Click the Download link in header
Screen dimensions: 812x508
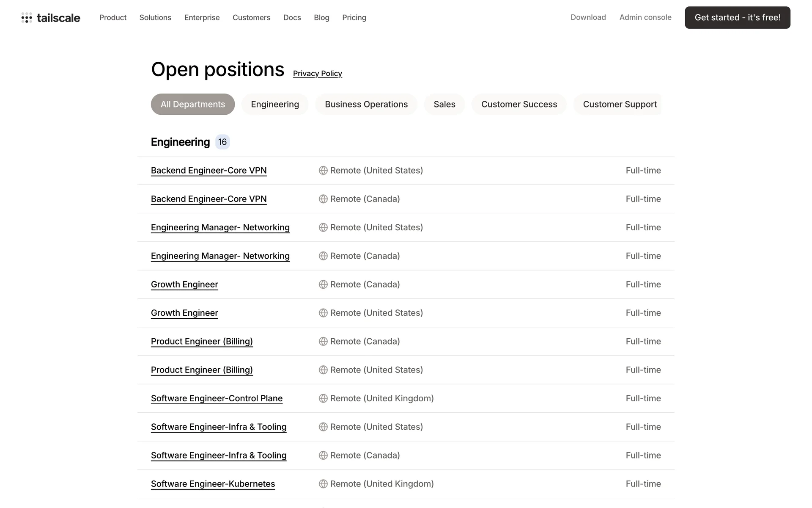(588, 17)
